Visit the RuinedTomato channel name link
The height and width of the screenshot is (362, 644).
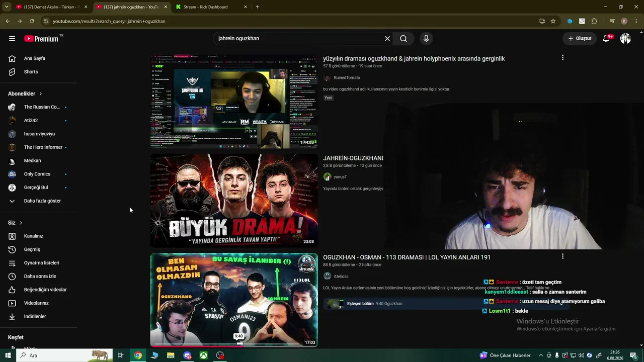coord(347,78)
